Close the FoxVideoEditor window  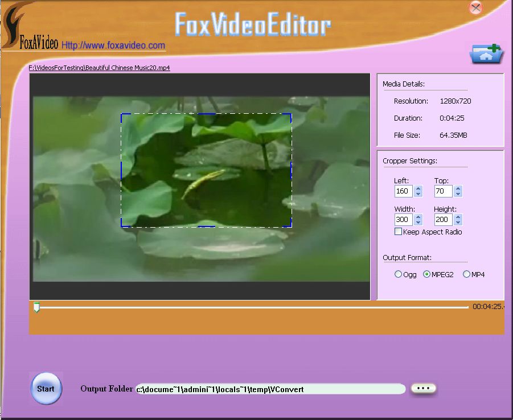(x=475, y=7)
